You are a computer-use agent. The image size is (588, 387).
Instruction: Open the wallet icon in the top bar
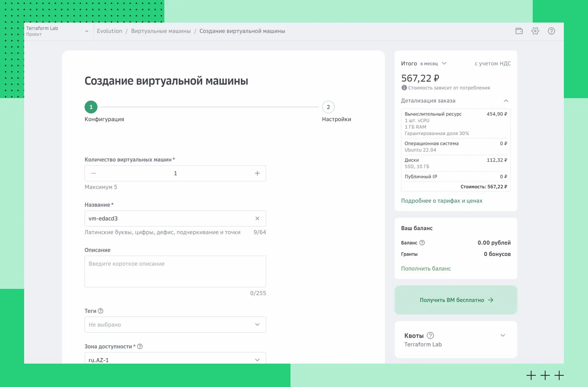(x=519, y=31)
